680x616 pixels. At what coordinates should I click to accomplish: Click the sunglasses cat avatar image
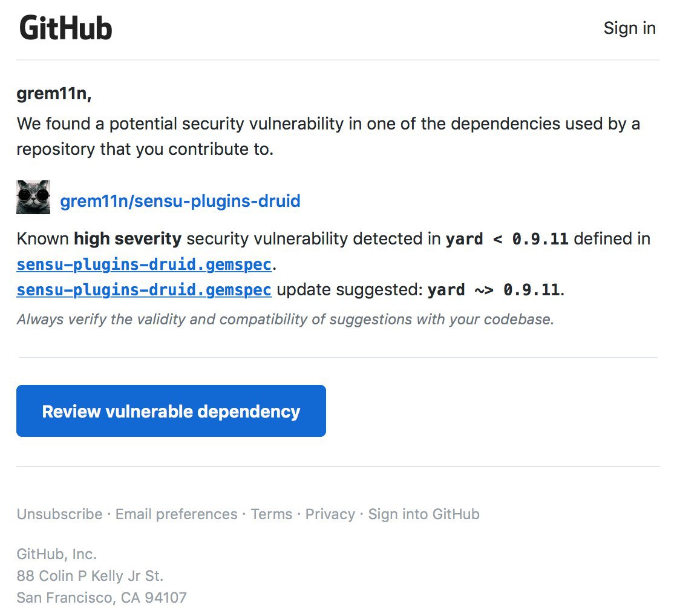pos(33,197)
